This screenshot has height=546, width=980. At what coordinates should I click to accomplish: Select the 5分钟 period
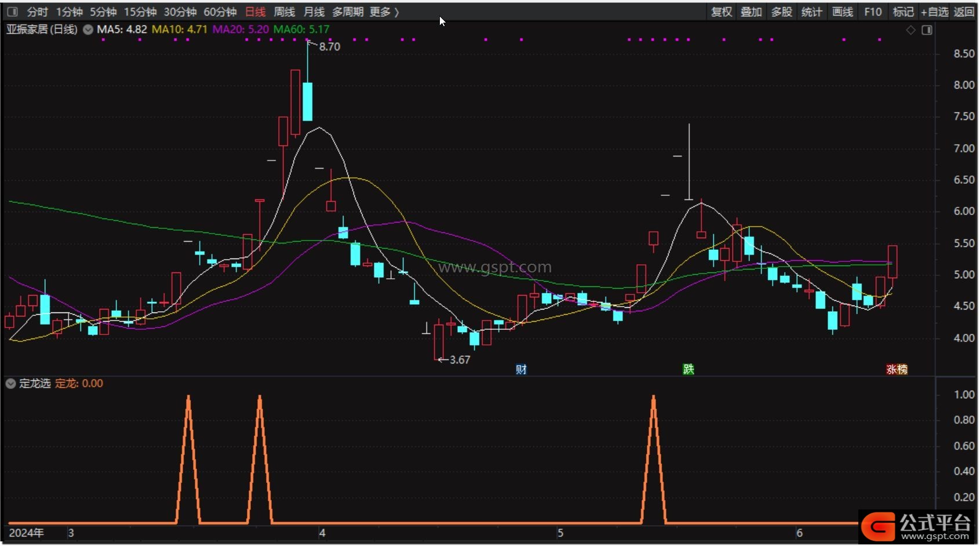(103, 12)
